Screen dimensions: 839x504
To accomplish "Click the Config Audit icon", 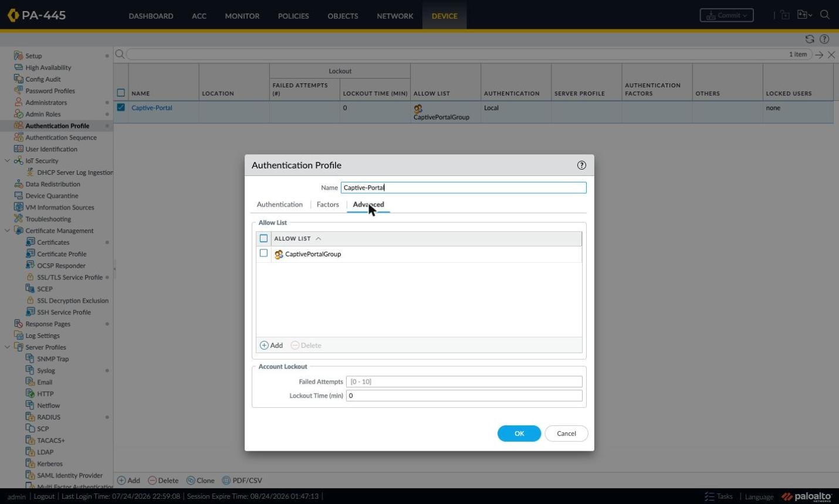I will click(18, 79).
